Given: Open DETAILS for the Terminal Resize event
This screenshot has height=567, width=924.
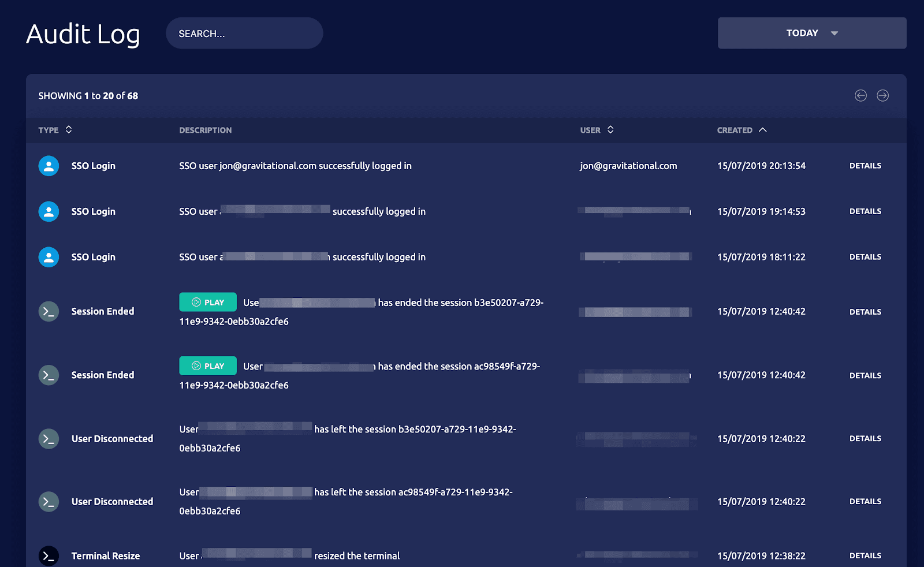Looking at the screenshot, I should [x=865, y=555].
